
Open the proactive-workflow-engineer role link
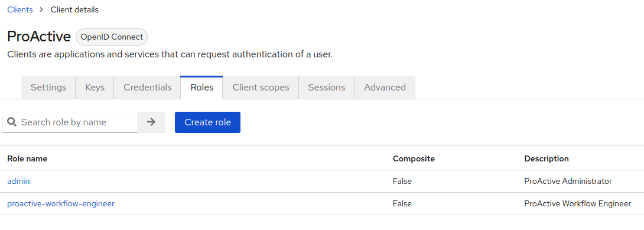pos(61,204)
